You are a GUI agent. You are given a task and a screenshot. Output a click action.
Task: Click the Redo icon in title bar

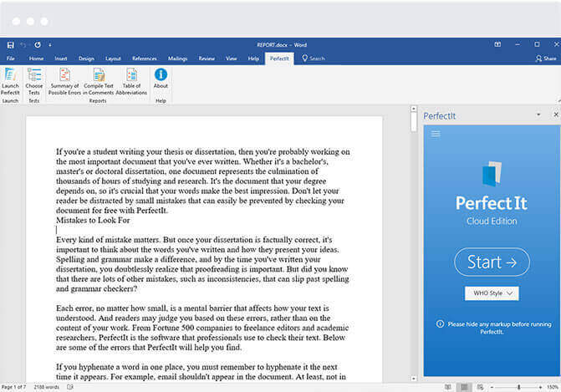[38, 44]
